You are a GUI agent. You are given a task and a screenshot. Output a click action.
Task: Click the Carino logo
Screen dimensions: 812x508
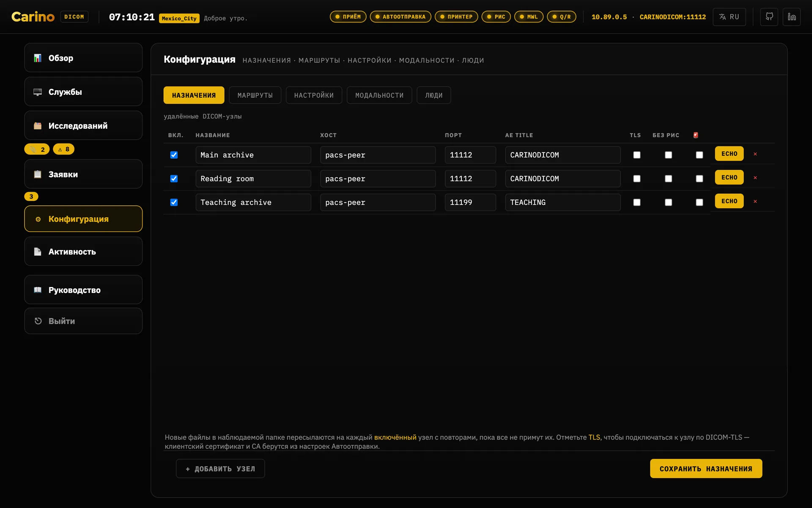click(x=33, y=17)
